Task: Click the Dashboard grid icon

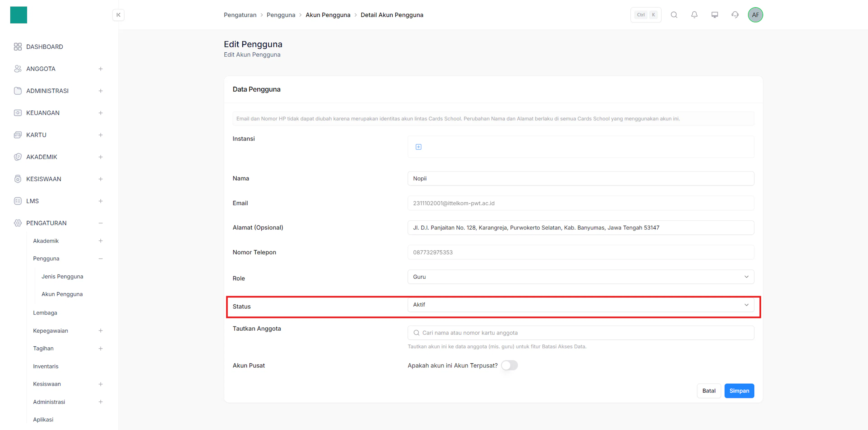Action: (18, 47)
